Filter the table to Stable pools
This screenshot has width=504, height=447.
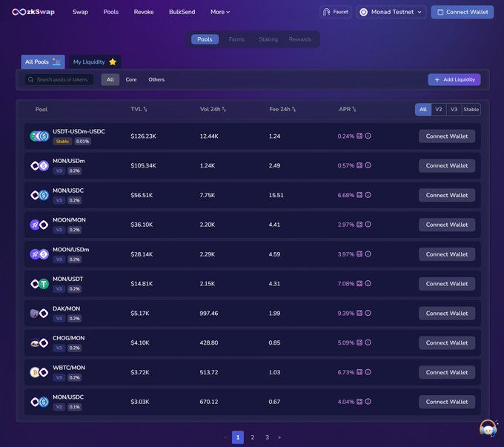point(471,109)
